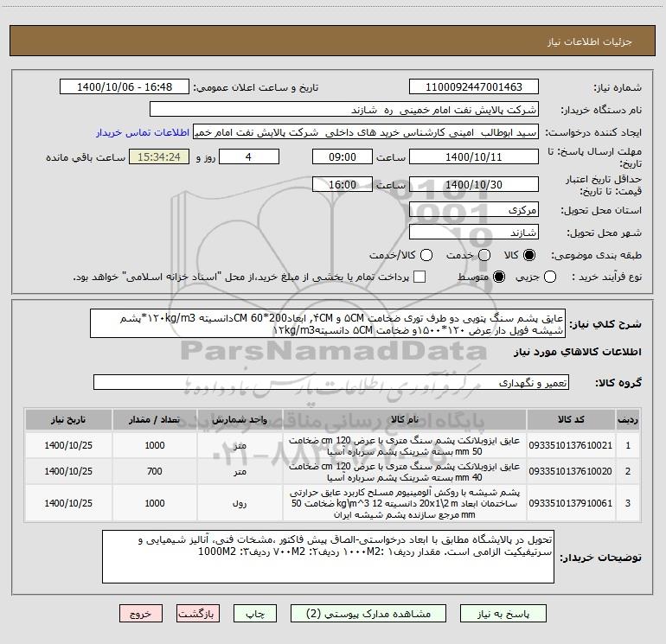The width and height of the screenshot is (666, 644).
Task: Click the شرح کلی نیاز description box
Action: (328, 323)
